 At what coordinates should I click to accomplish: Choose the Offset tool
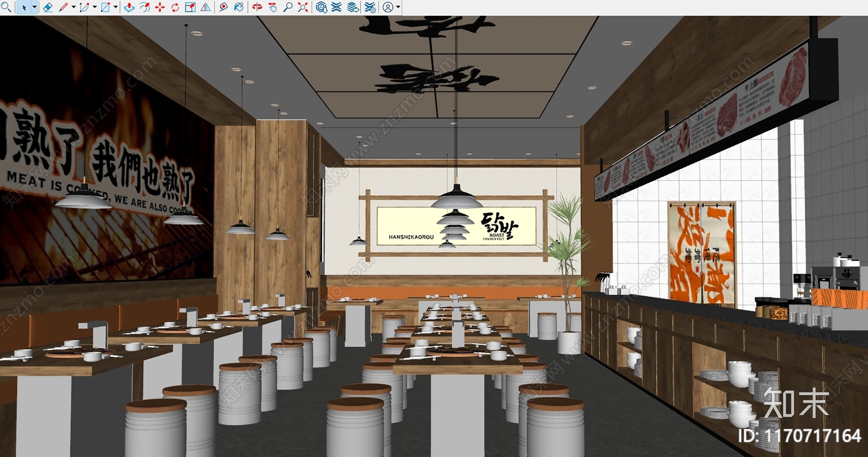[x=144, y=7]
